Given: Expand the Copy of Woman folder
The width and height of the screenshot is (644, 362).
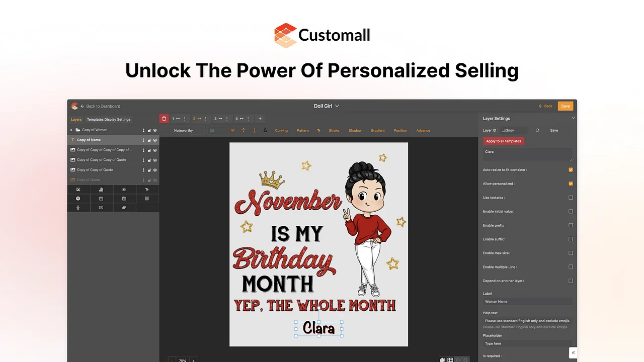Looking at the screenshot, I should 71,130.
